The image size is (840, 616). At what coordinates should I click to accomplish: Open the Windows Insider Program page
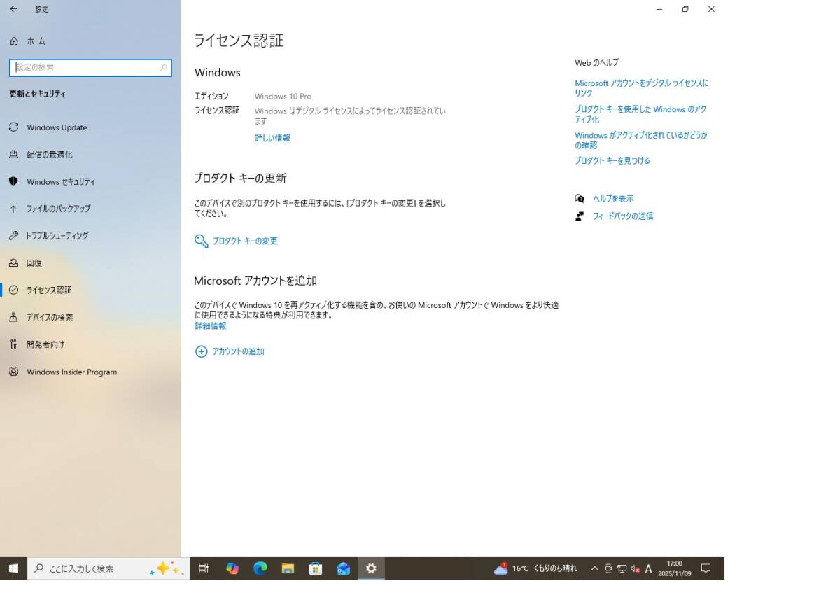point(71,372)
